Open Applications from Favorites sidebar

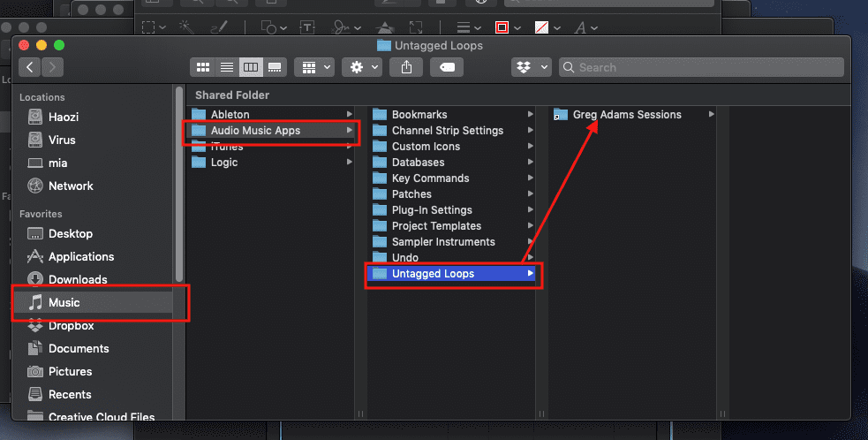(81, 256)
